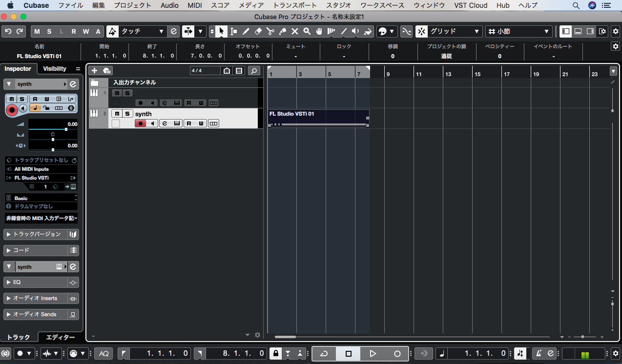Mute the synth track
622x364 pixels.
pyautogui.click(x=117, y=114)
